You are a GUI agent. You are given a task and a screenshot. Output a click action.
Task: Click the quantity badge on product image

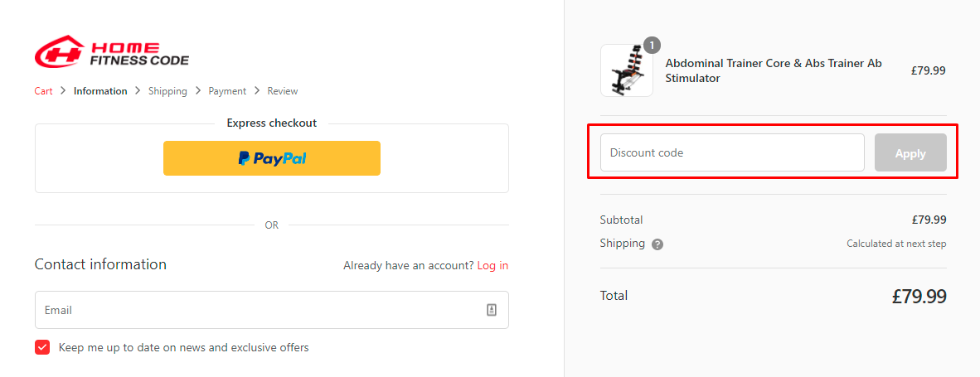[652, 46]
